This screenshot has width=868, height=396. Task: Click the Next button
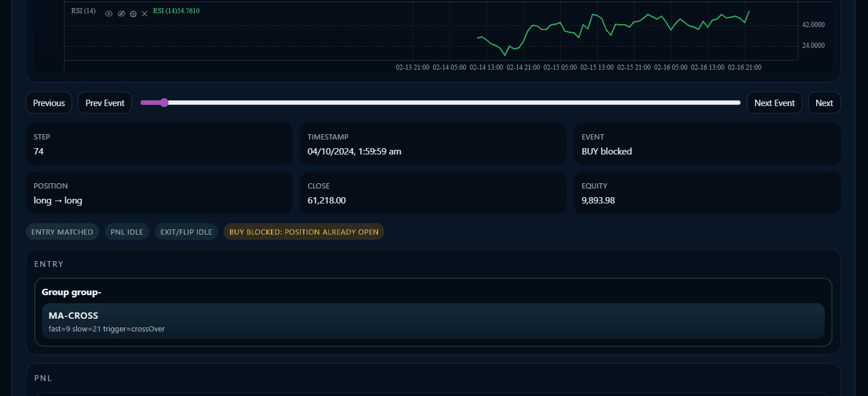click(824, 103)
